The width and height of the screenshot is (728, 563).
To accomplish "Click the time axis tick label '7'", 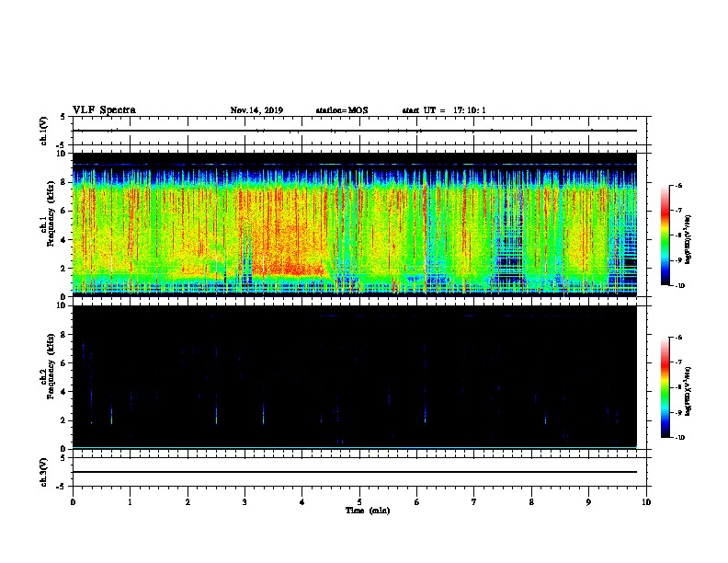I will click(x=474, y=502).
